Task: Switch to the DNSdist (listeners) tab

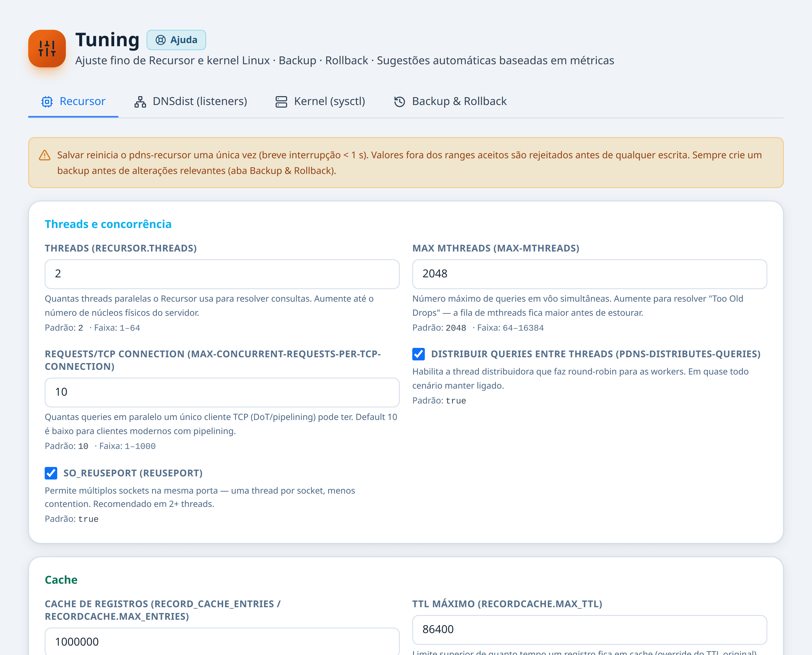Action: [x=191, y=102]
